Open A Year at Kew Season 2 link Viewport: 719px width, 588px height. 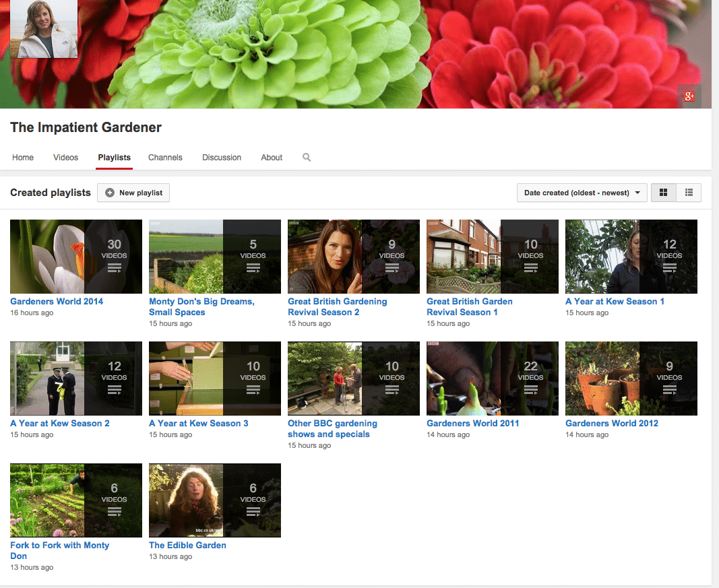coord(60,423)
